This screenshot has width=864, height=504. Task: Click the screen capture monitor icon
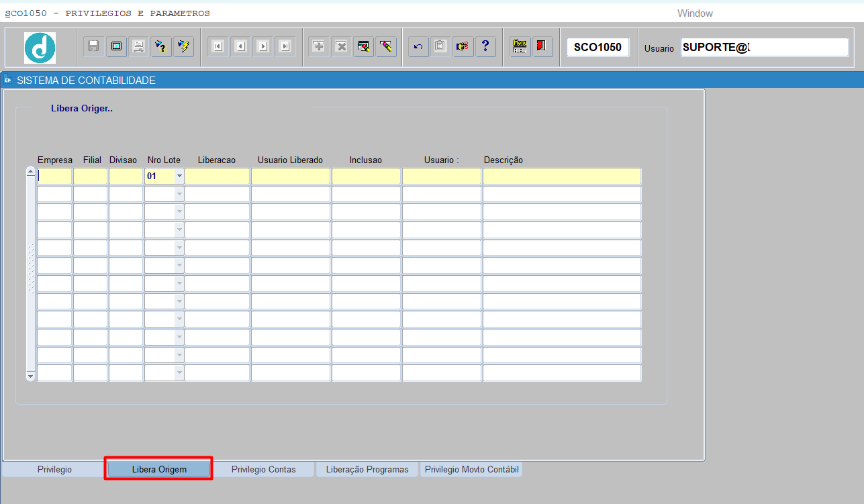pos(116,46)
